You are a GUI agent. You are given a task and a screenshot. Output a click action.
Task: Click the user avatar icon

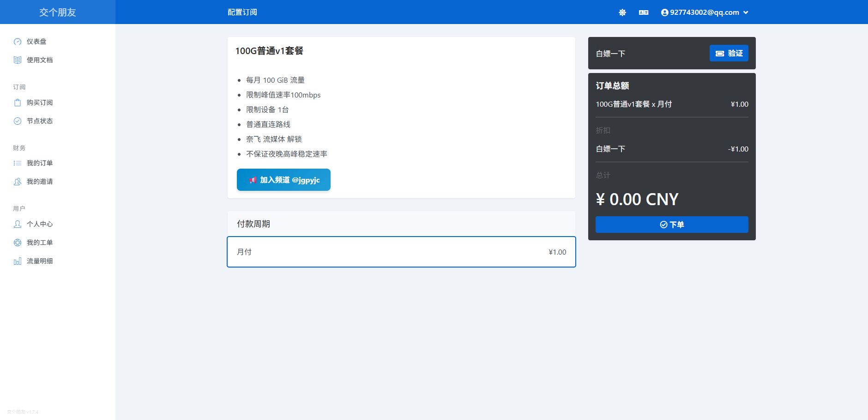[664, 12]
